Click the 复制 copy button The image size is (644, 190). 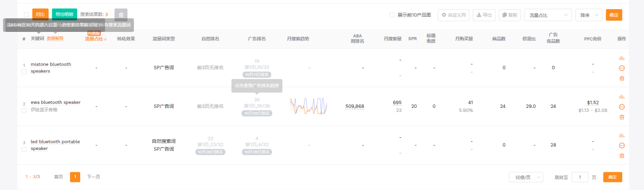point(510,15)
